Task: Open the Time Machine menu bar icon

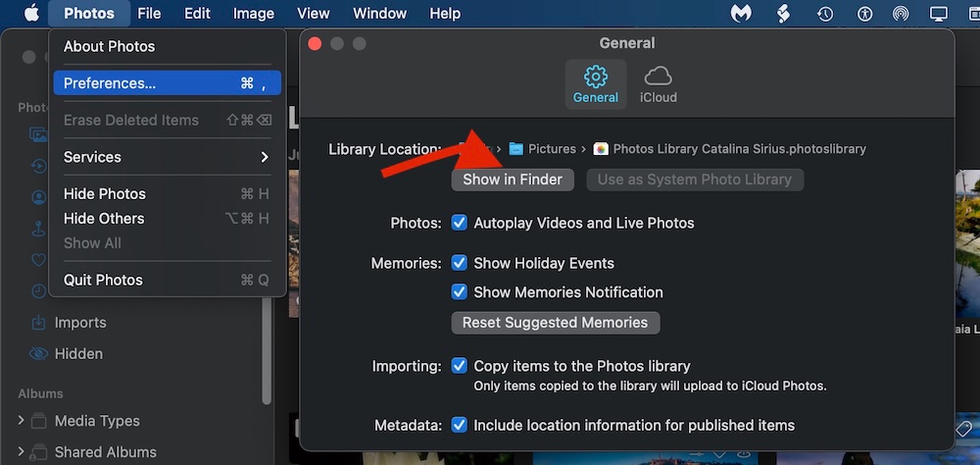Action: point(825,13)
